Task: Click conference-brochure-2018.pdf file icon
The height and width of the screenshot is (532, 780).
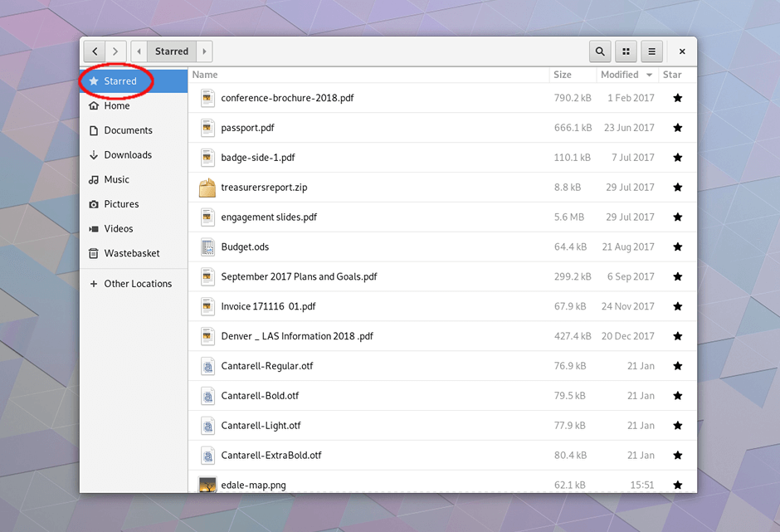Action: [x=207, y=98]
